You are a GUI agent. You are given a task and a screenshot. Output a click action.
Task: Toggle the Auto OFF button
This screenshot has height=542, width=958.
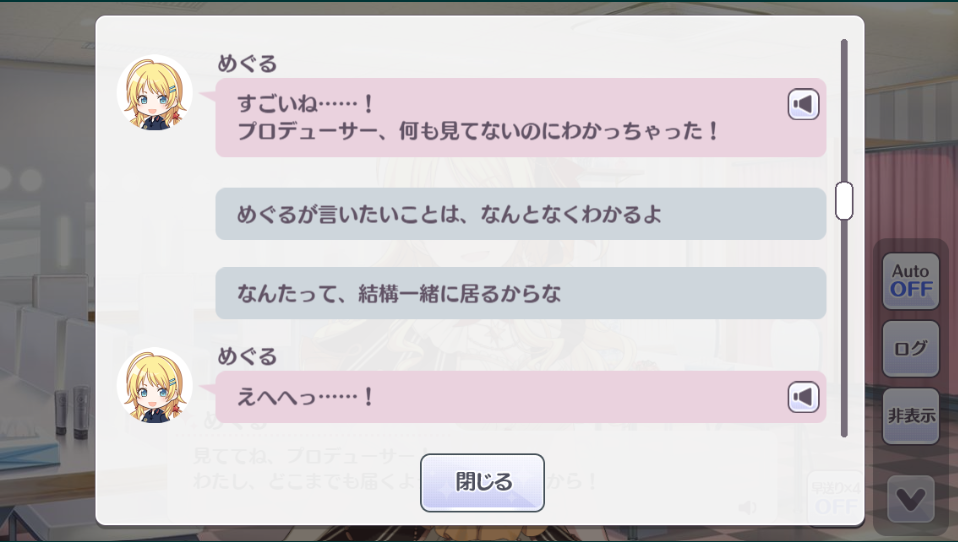pos(910,280)
